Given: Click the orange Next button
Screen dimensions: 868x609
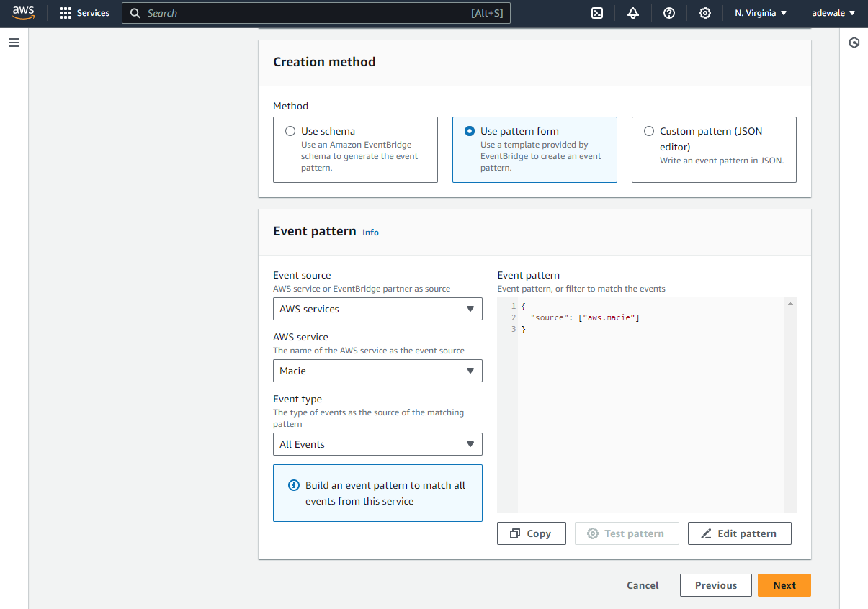Looking at the screenshot, I should (x=784, y=585).
